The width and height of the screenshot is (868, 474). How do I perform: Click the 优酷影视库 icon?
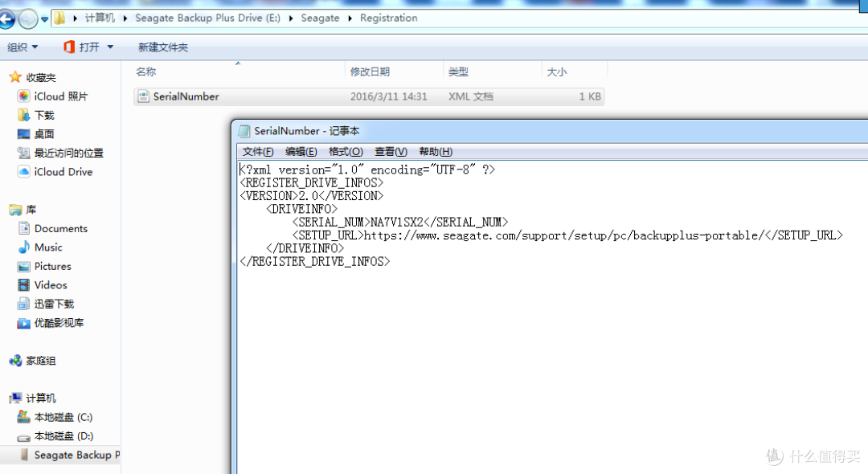[23, 323]
